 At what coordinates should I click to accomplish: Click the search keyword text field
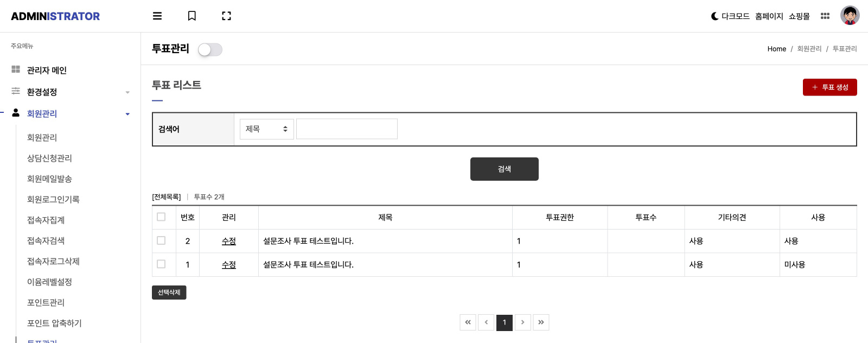click(x=347, y=129)
